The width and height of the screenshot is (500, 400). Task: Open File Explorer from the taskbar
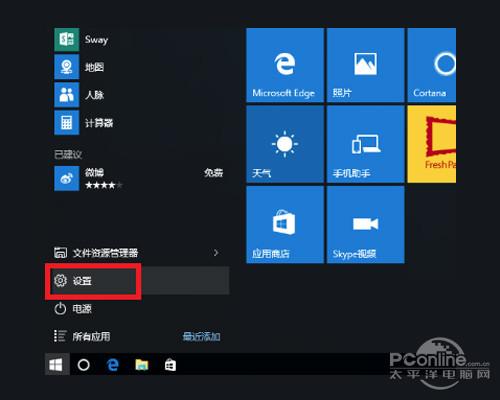pos(142,365)
